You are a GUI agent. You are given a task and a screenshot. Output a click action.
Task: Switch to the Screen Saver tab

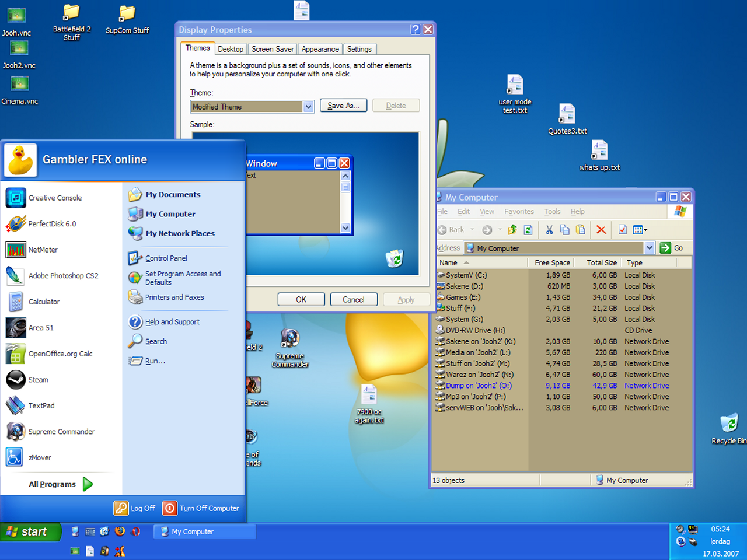pyautogui.click(x=273, y=49)
